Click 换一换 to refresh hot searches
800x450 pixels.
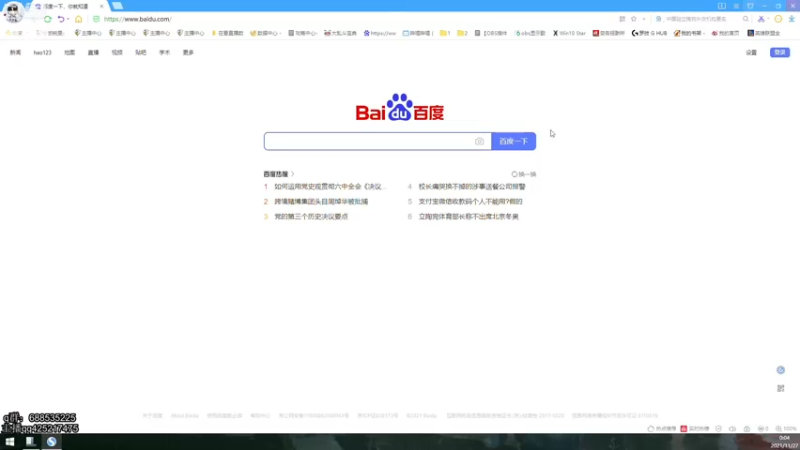click(x=524, y=174)
